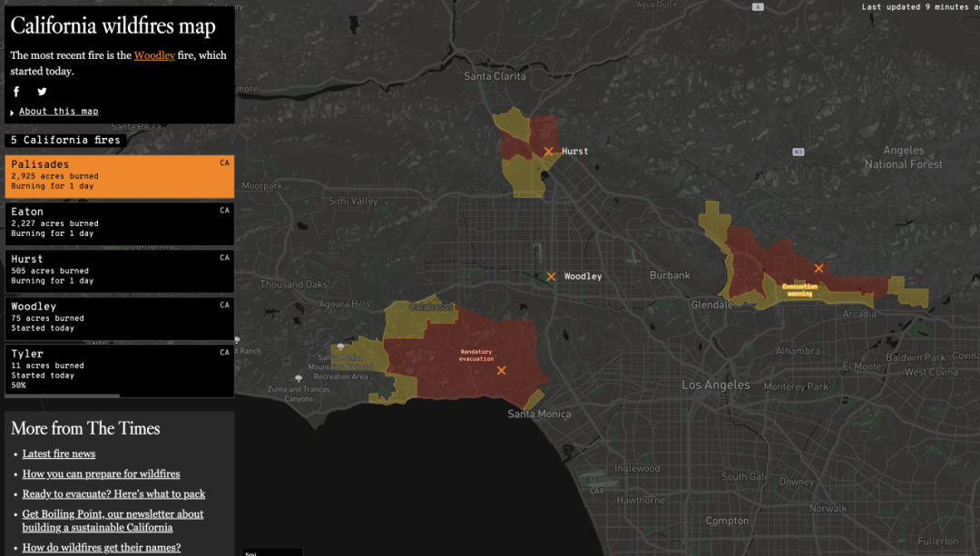The image size is (980, 556).
Task: Click the Hurst fire X marker
Action: click(548, 151)
